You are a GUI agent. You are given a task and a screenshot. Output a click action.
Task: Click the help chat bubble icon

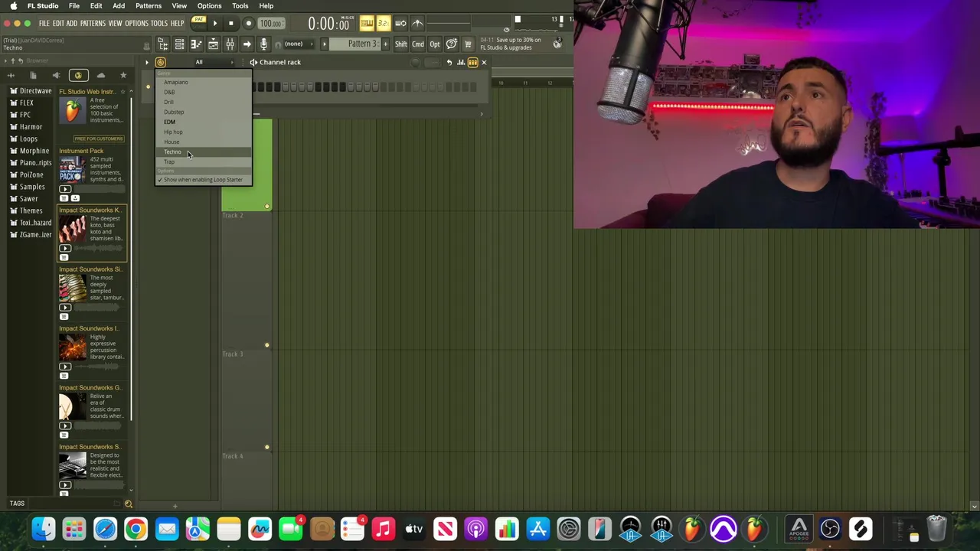451,44
